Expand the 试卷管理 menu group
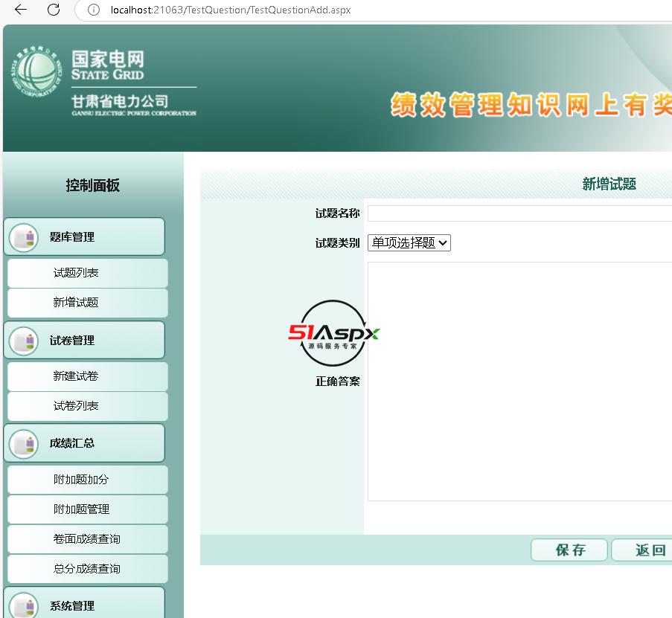Image resolution: width=672 pixels, height=618 pixels. click(84, 341)
